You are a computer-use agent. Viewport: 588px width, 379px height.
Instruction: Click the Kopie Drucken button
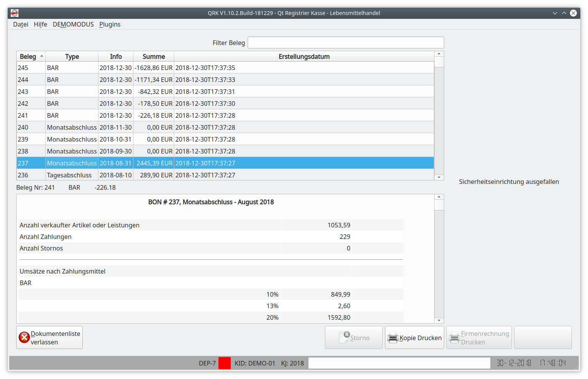(x=415, y=337)
